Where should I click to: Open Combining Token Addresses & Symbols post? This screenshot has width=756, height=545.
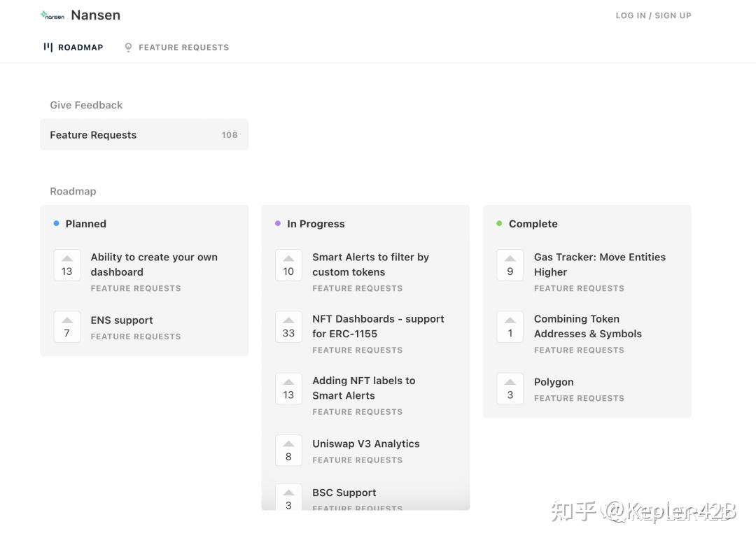click(x=588, y=326)
